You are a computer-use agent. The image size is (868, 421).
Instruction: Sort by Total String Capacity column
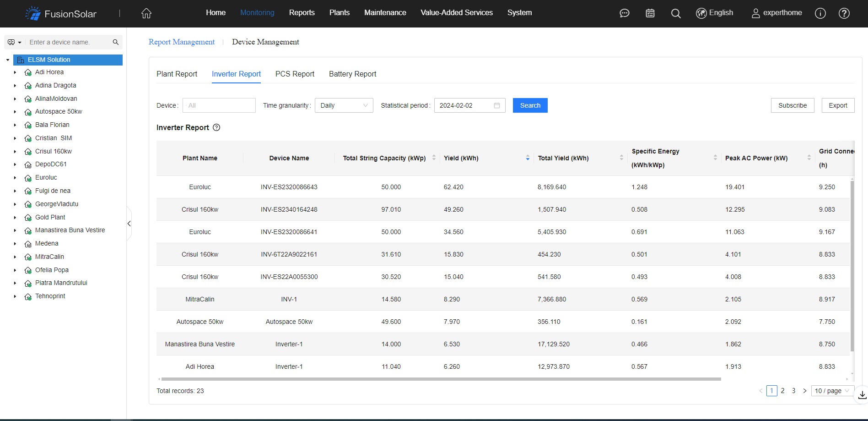(x=434, y=158)
